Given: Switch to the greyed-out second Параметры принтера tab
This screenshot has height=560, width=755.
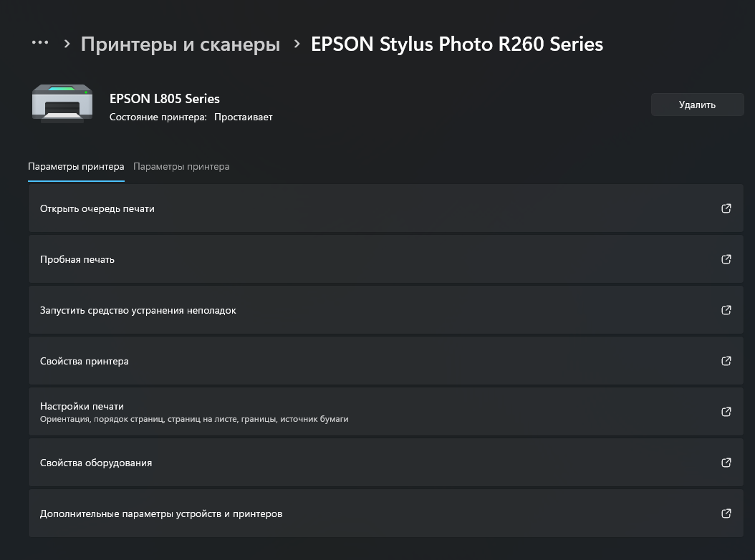Looking at the screenshot, I should click(x=181, y=167).
